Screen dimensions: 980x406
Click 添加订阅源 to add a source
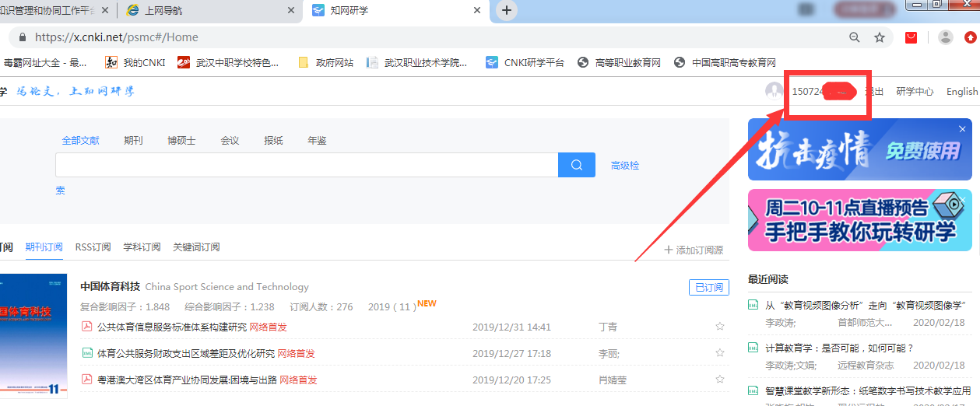[694, 250]
